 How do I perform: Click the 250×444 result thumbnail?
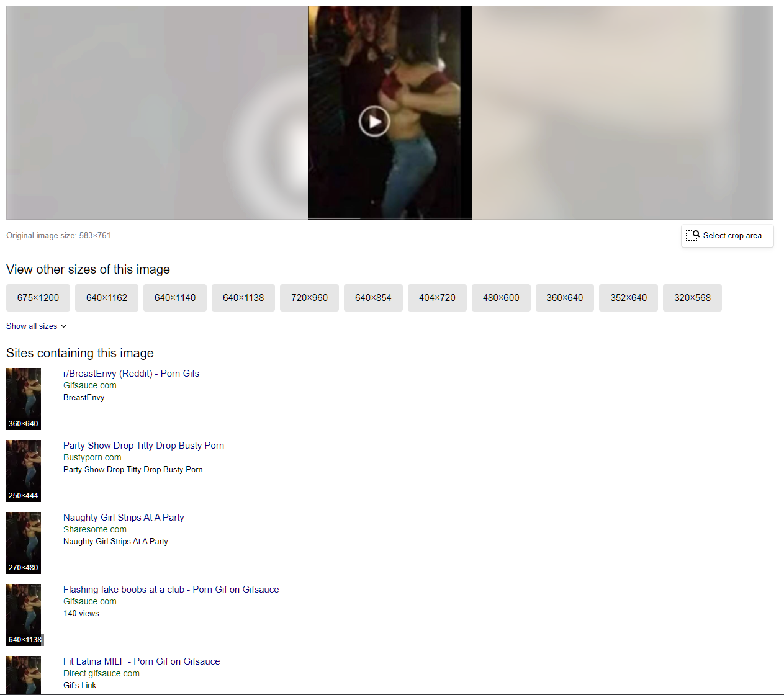point(24,471)
